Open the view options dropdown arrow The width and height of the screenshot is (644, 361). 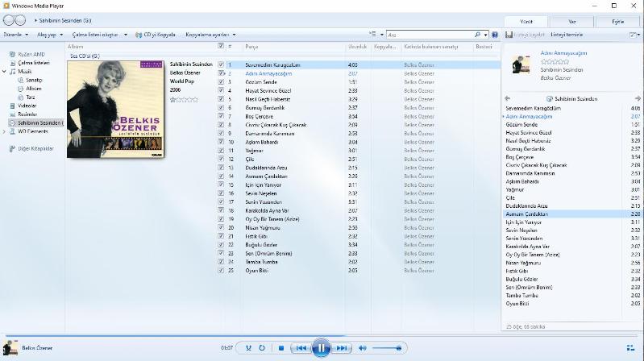click(381, 35)
